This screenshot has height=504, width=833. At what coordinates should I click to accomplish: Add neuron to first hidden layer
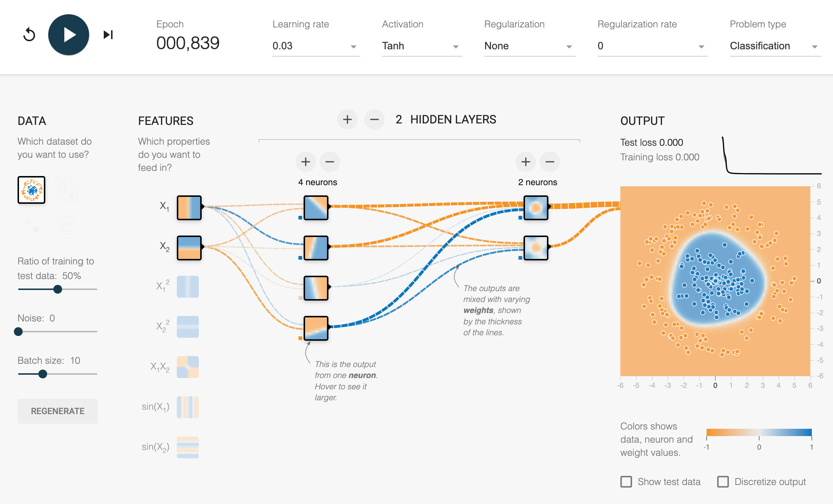pyautogui.click(x=305, y=162)
